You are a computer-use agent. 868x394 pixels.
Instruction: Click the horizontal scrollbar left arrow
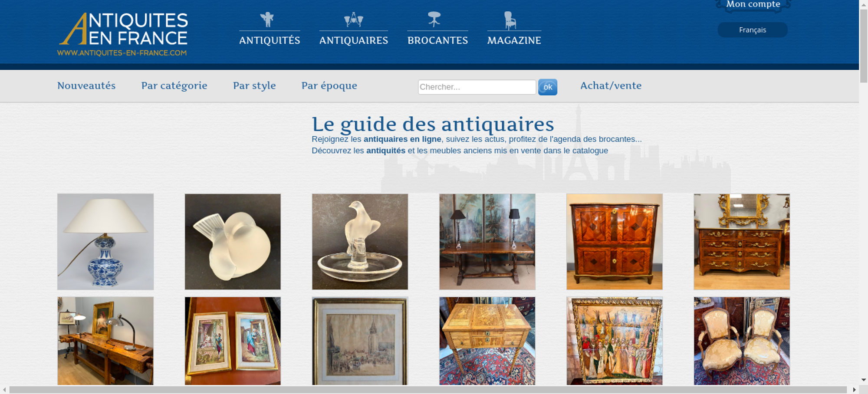click(x=4, y=390)
